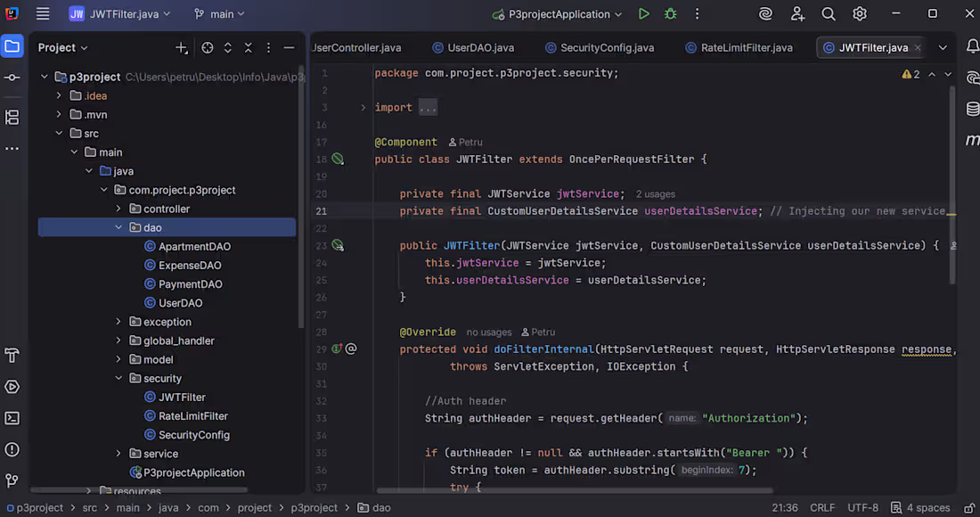This screenshot has height=517, width=980.
Task: Open the Project tool window icon
Action: 12,46
